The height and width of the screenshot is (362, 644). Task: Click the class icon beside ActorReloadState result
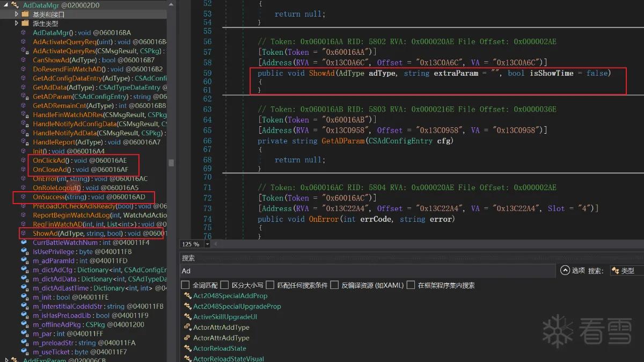coord(187,348)
